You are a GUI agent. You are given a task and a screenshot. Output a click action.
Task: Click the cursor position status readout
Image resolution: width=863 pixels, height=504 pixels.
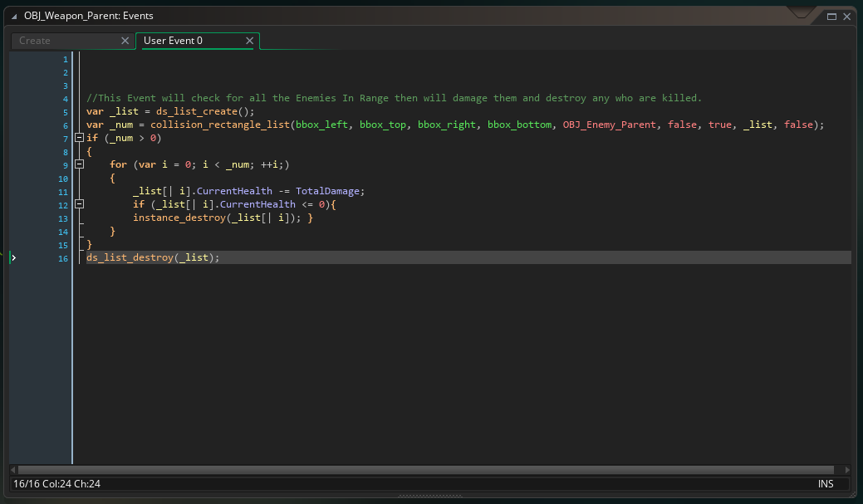(x=57, y=483)
